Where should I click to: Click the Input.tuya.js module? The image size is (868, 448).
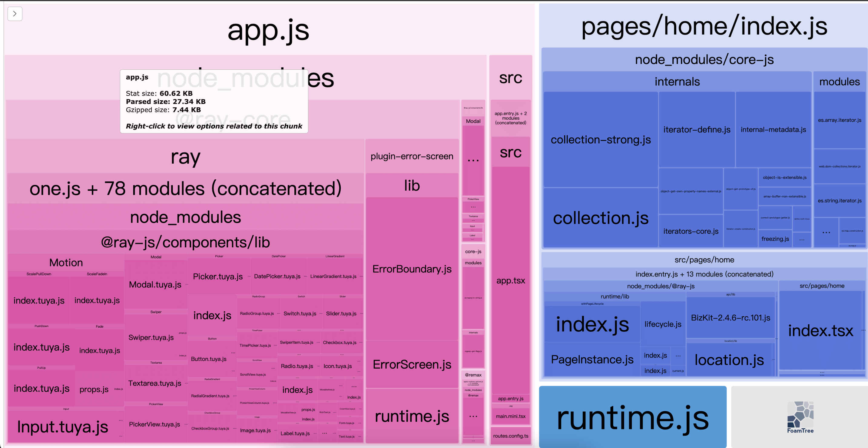63,426
